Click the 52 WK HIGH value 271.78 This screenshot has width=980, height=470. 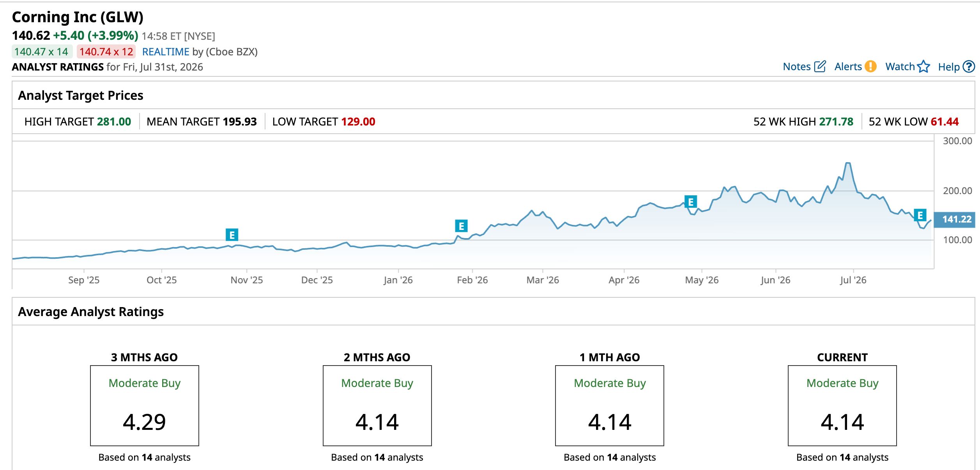[836, 122]
